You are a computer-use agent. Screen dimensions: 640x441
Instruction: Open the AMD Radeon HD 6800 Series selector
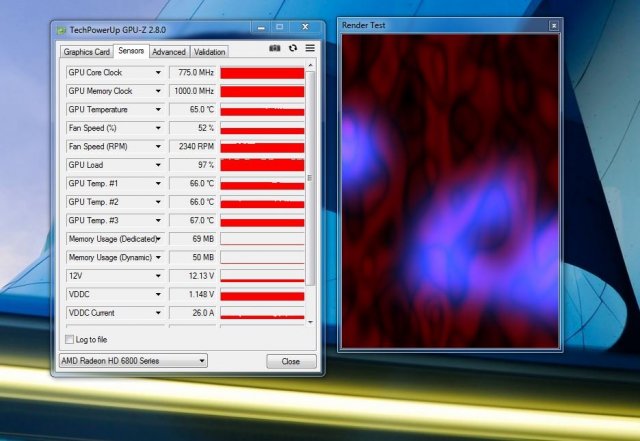click(x=133, y=361)
